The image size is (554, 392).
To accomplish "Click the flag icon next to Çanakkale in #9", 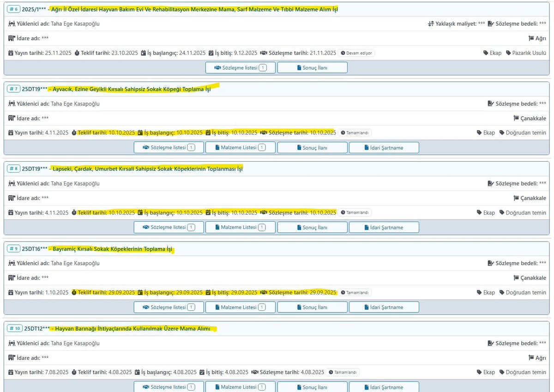I will [516, 278].
